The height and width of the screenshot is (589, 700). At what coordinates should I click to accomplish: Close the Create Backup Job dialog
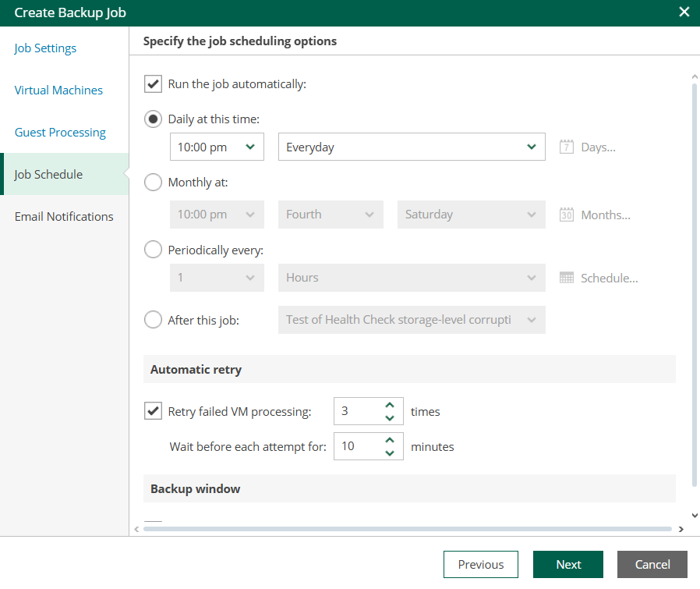[684, 12]
